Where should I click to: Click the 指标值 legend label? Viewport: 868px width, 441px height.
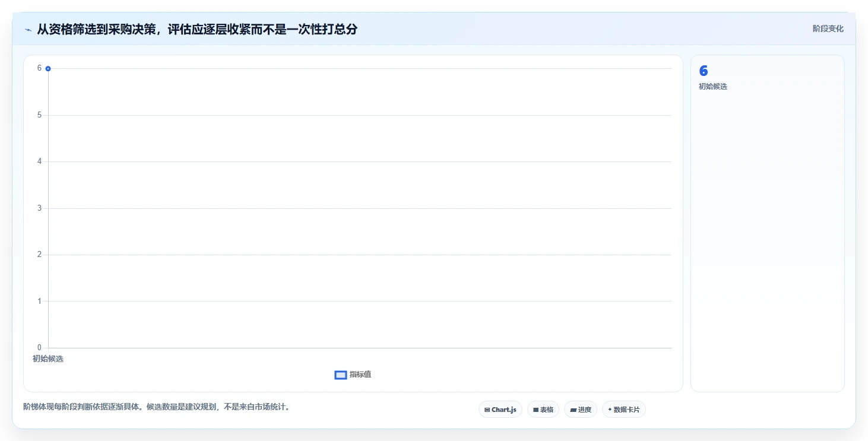[360, 375]
